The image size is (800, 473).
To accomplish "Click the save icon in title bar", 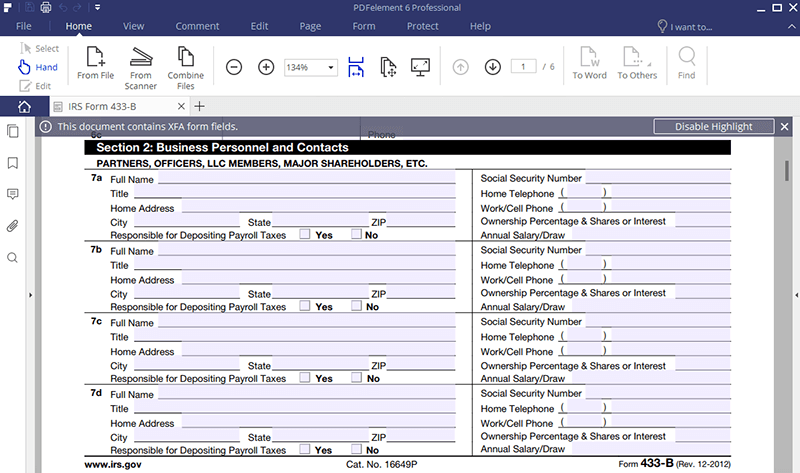I will tap(29, 7).
